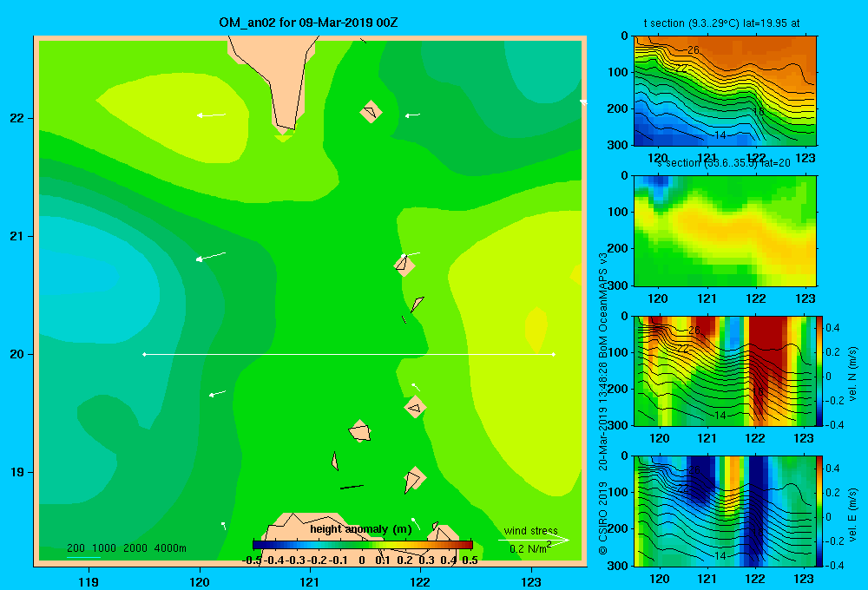This screenshot has width=868, height=590.
Task: Click the vel. E color scale bar
Action: (820, 511)
